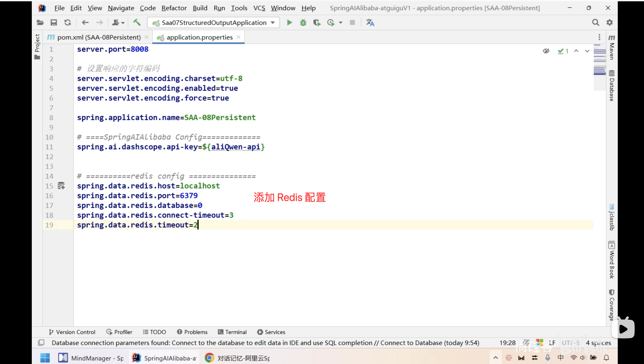Toggle the Project tool window
Image resolution: width=644 pixels, height=364 pixels.
(37, 47)
